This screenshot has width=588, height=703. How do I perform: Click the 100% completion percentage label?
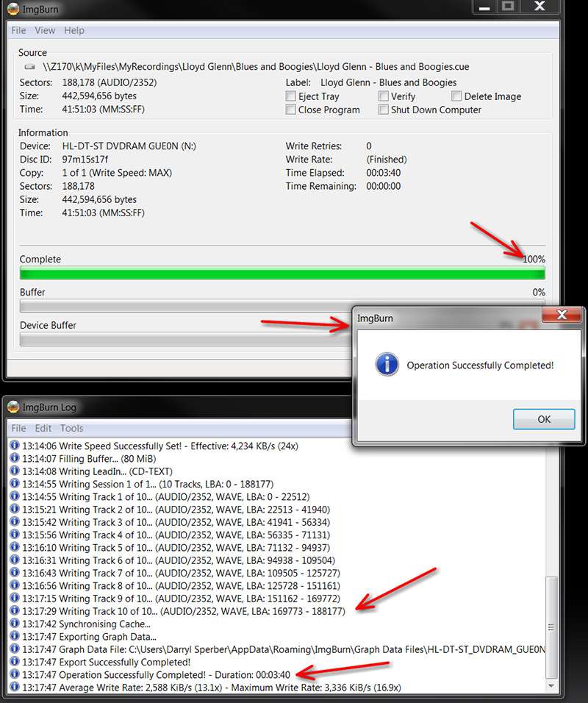(534, 259)
